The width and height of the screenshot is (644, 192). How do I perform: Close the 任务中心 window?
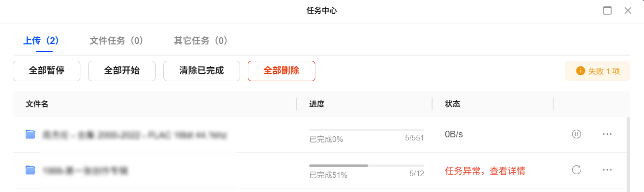click(628, 11)
